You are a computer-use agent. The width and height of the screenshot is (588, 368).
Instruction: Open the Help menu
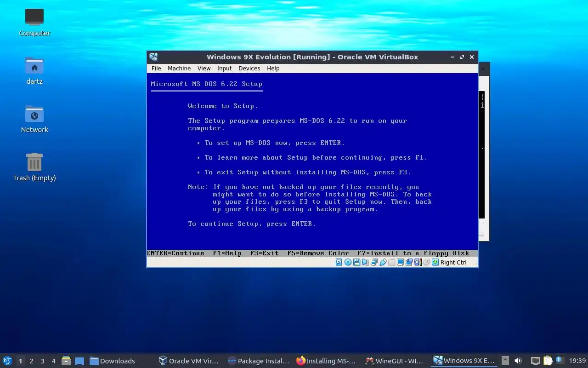[x=273, y=68]
